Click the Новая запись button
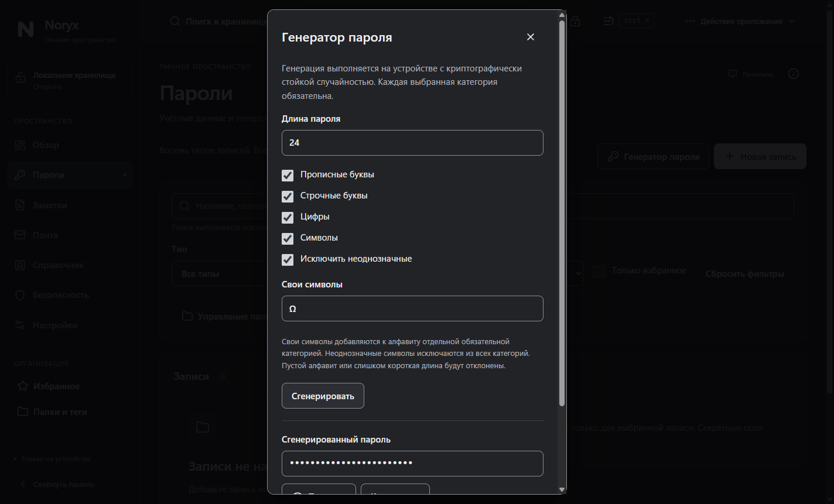 click(x=760, y=157)
